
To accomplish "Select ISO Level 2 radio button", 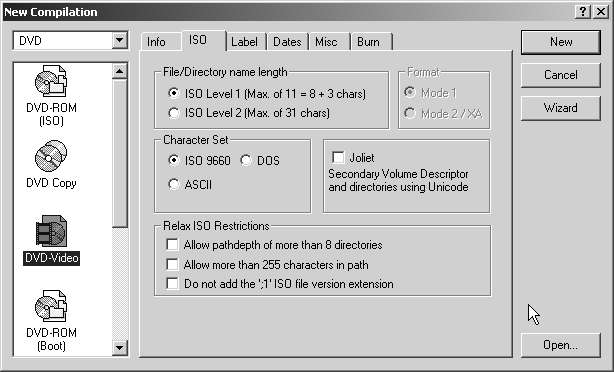I will pyautogui.click(x=173, y=113).
